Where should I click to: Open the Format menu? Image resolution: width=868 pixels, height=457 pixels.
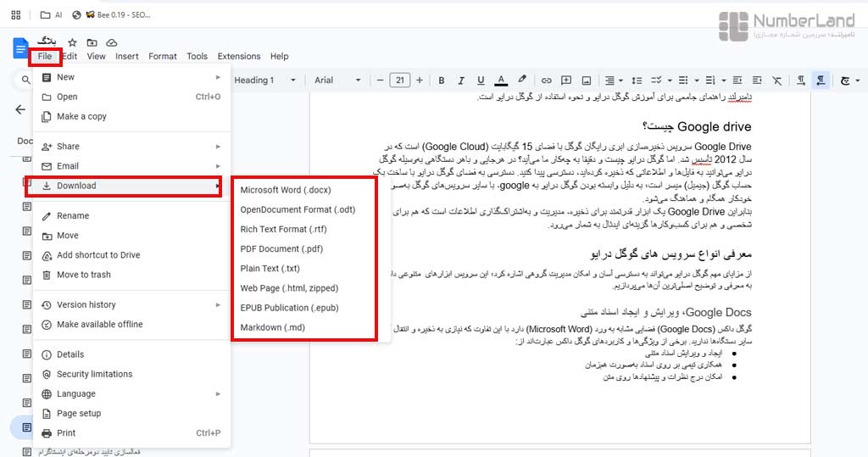162,57
